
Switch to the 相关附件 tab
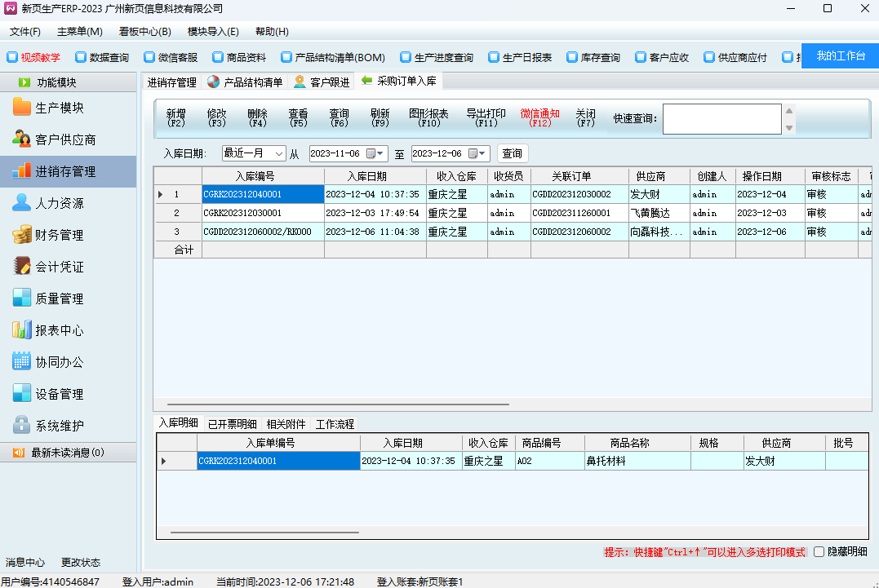pyautogui.click(x=286, y=424)
